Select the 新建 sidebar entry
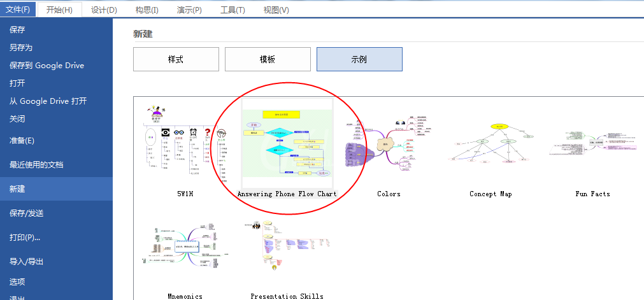Image resolution: width=644 pixels, height=300 pixels. tap(56, 189)
